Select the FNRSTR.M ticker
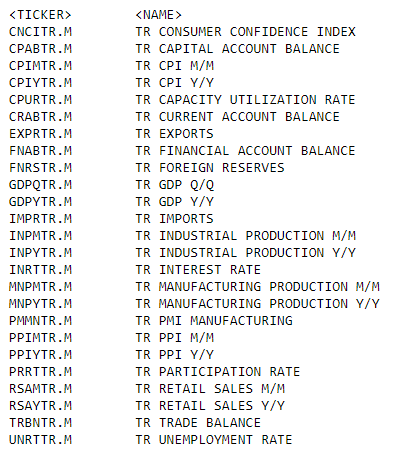 (x=40, y=168)
